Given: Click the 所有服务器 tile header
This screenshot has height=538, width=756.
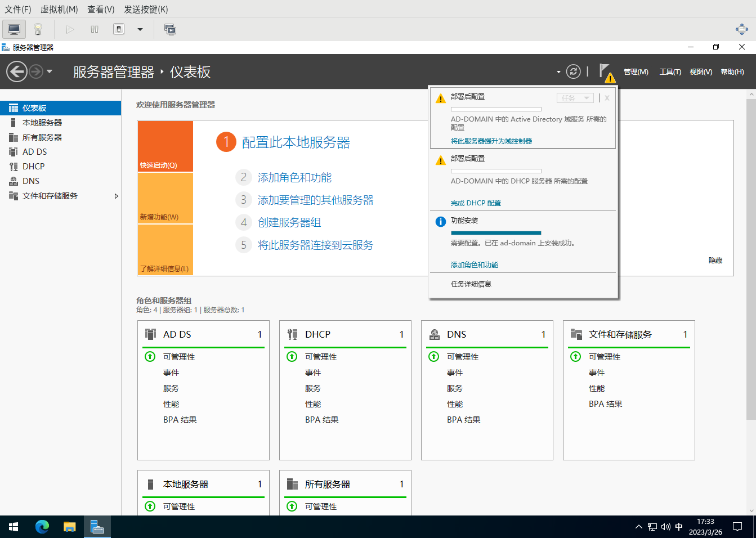Looking at the screenshot, I should [x=345, y=484].
